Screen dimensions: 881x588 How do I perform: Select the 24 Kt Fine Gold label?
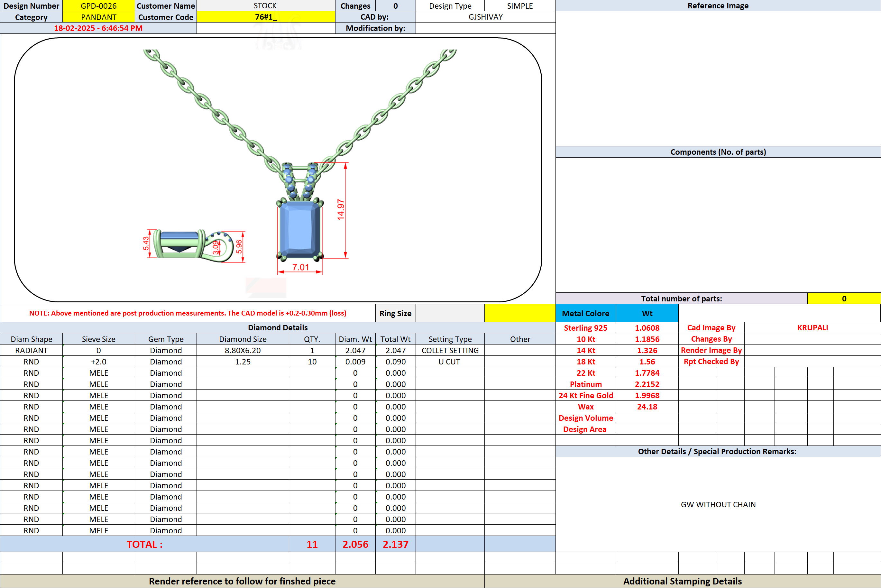click(586, 395)
